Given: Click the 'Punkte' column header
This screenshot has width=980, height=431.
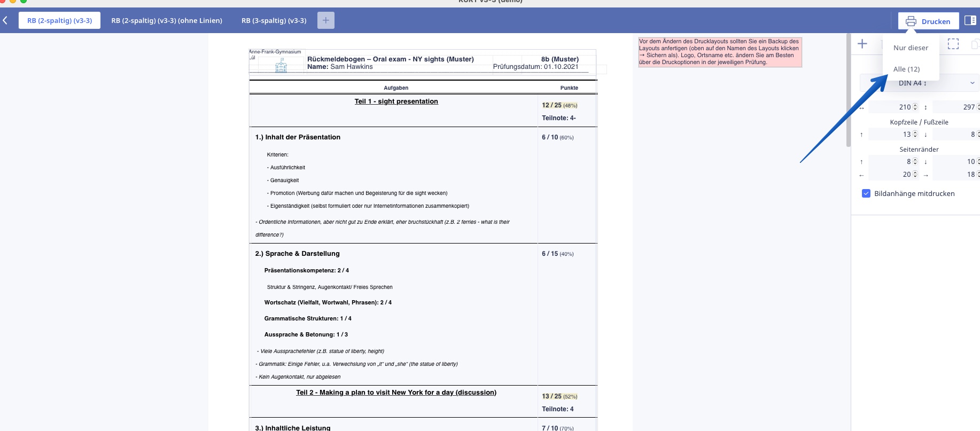Looking at the screenshot, I should 569,88.
